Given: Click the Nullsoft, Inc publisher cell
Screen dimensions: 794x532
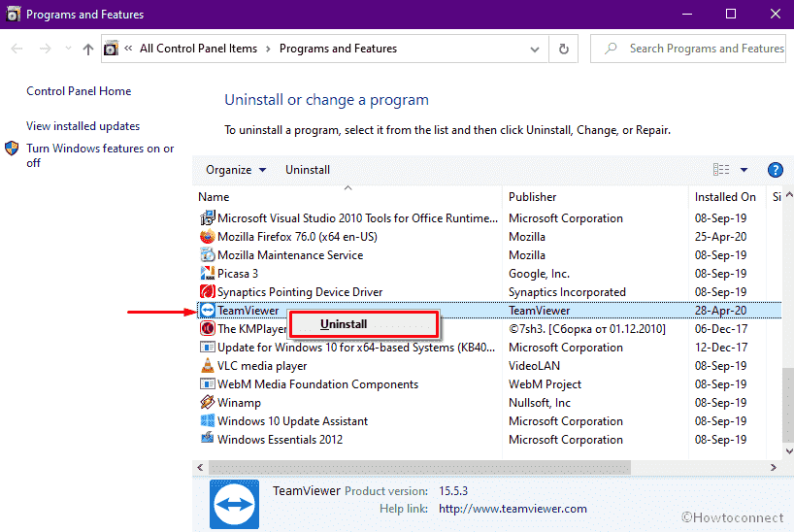Looking at the screenshot, I should click(x=540, y=403).
